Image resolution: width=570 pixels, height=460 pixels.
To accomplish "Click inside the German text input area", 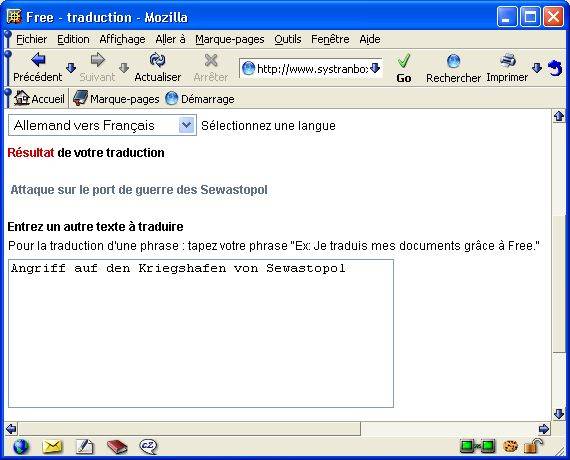I will (201, 333).
